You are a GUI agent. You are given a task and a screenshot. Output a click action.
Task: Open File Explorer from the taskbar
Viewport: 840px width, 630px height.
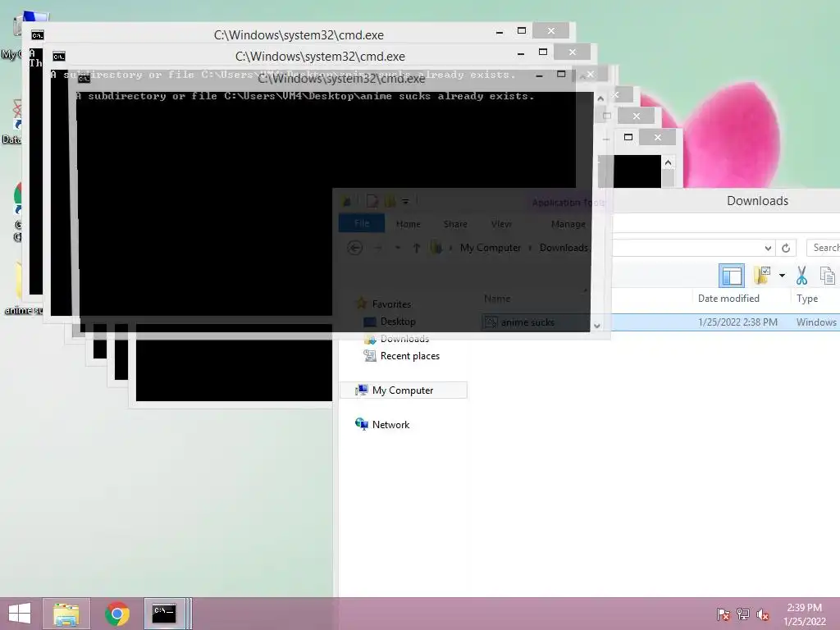coord(66,614)
